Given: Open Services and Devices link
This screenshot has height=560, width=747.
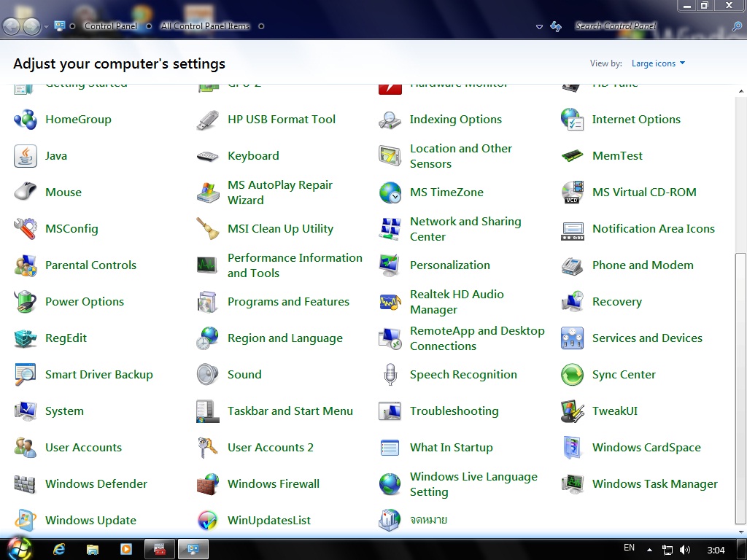Looking at the screenshot, I should (647, 338).
